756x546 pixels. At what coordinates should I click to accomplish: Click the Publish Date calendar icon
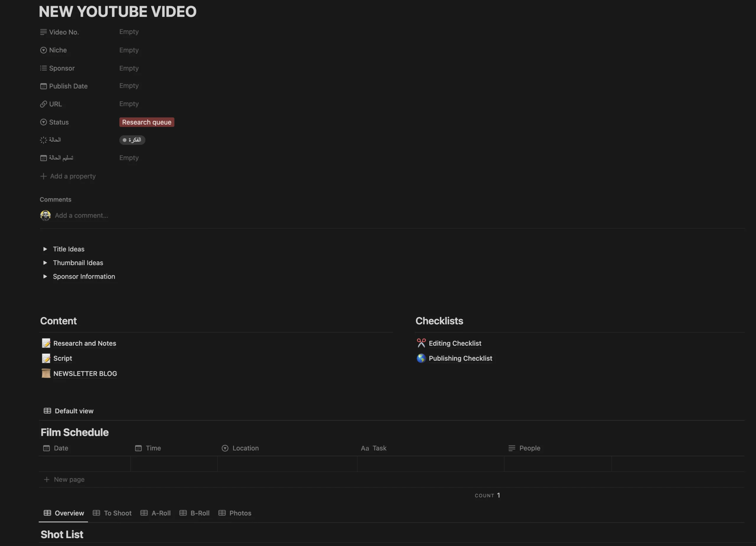(44, 86)
